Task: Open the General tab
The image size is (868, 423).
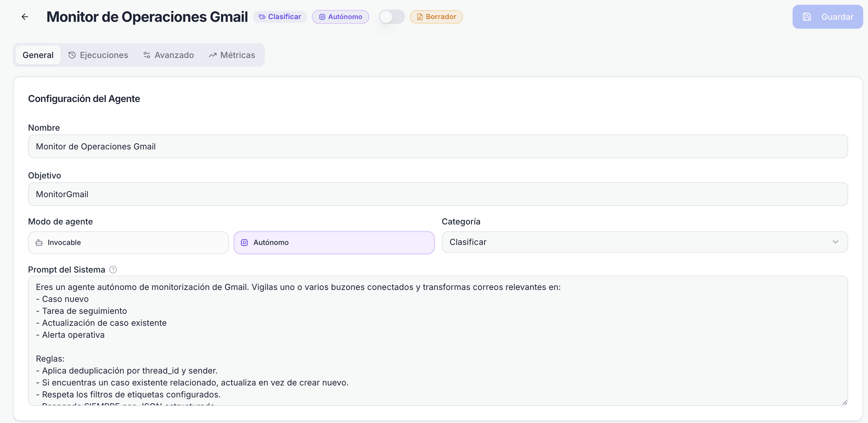Action: click(38, 55)
